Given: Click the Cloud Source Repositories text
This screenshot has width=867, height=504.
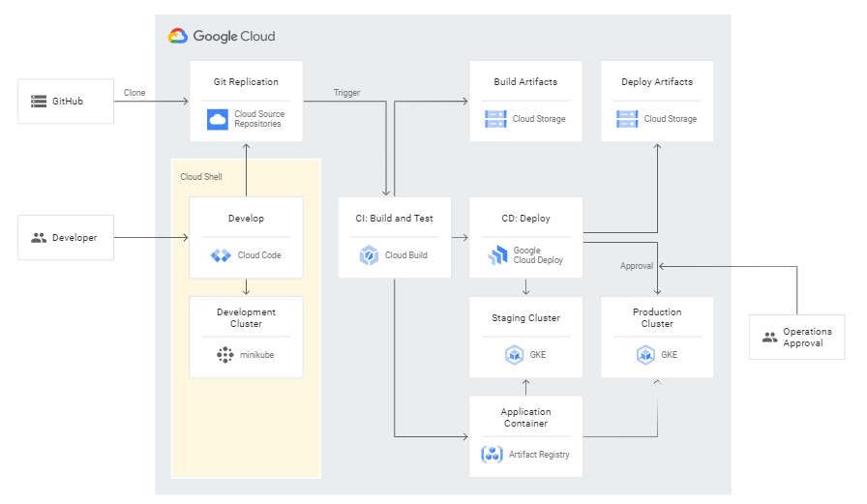Looking at the screenshot, I should [259, 119].
